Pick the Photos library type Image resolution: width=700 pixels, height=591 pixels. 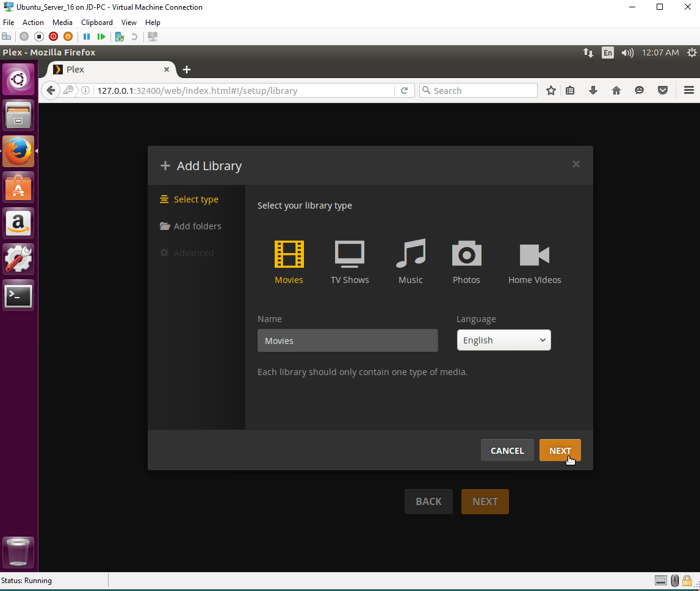tap(466, 262)
